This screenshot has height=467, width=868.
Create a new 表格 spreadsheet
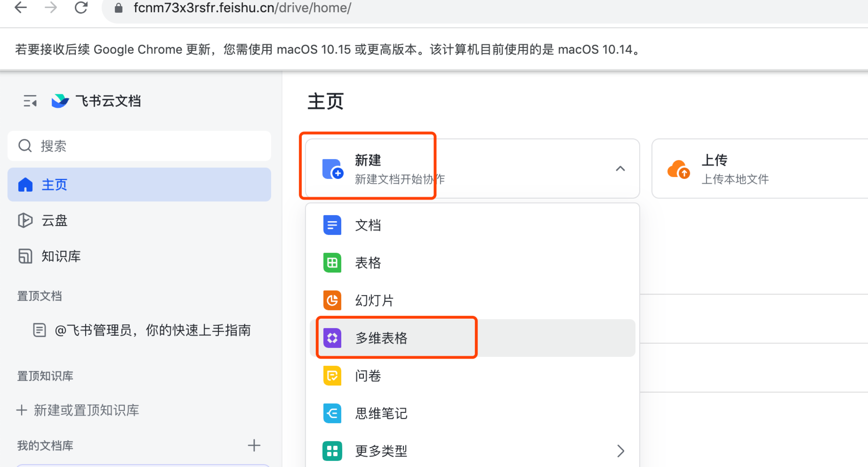point(368,263)
